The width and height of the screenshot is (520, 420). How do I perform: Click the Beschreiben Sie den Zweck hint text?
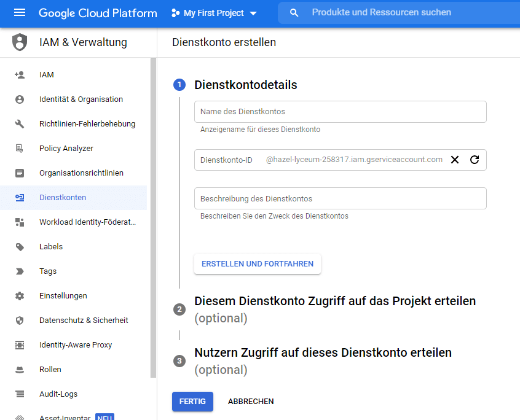click(274, 216)
